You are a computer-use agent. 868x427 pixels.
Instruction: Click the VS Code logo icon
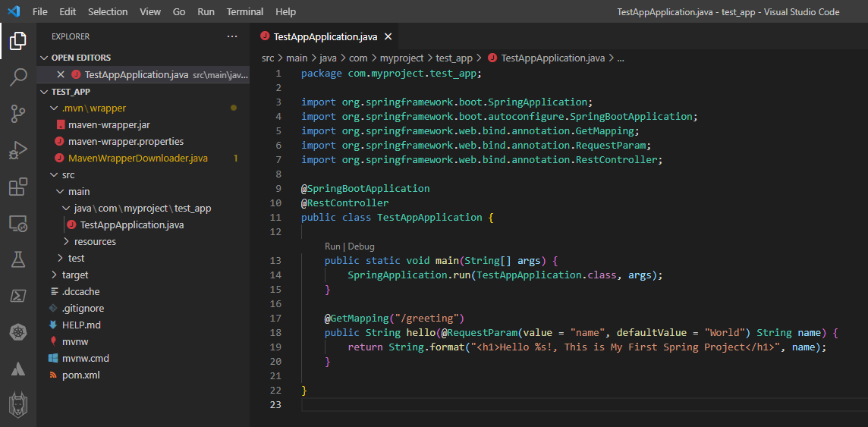click(14, 11)
